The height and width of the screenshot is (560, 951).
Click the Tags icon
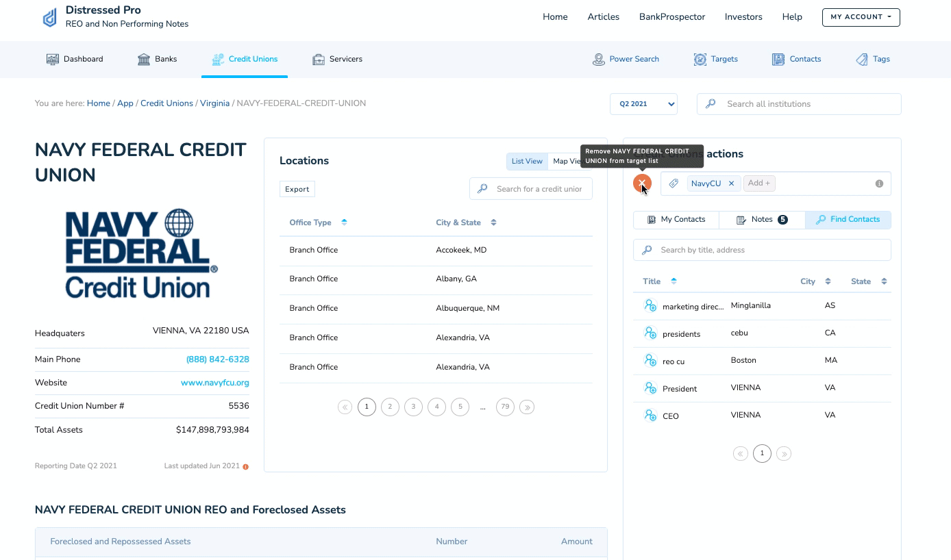point(862,60)
